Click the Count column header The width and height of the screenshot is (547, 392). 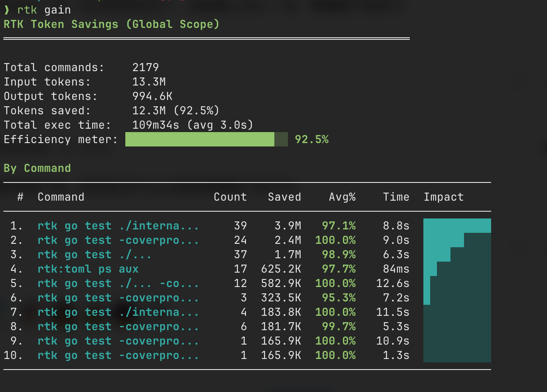[x=230, y=197]
